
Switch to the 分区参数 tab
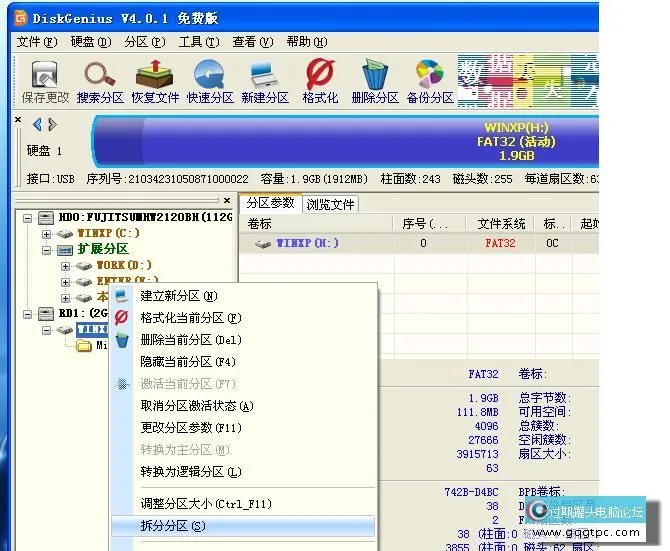(x=270, y=203)
